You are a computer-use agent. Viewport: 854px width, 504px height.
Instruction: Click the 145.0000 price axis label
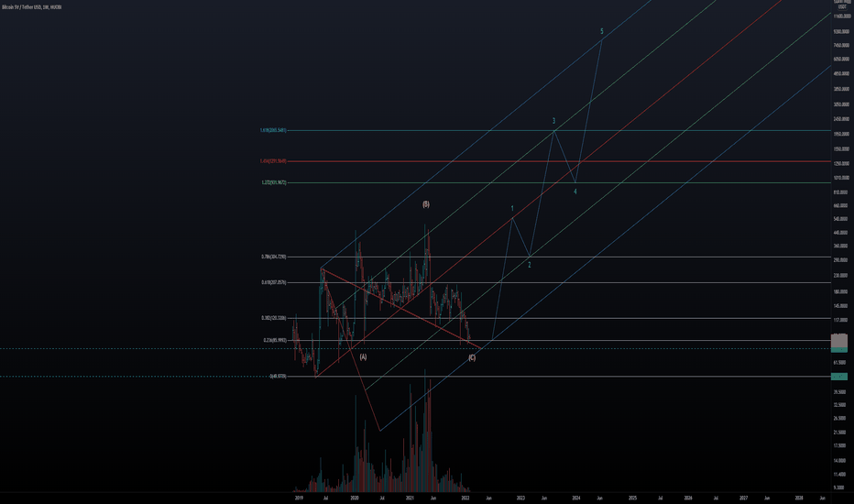[841, 306]
